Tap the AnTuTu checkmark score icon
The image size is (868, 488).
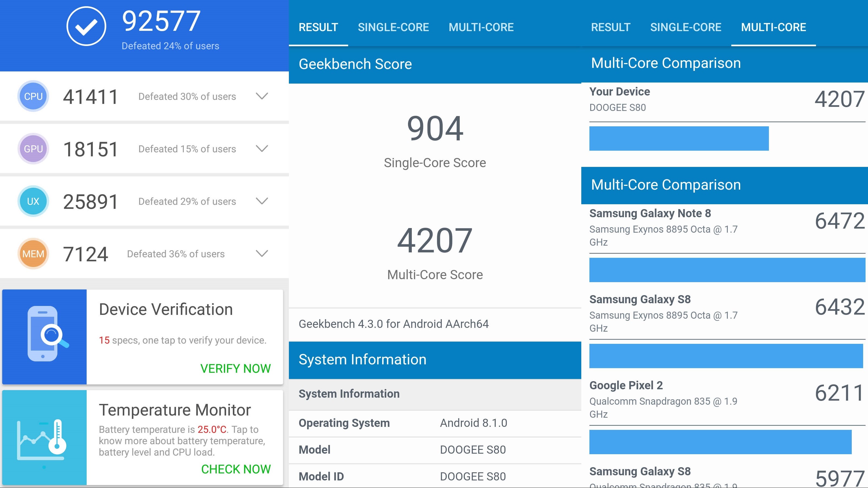click(x=86, y=26)
